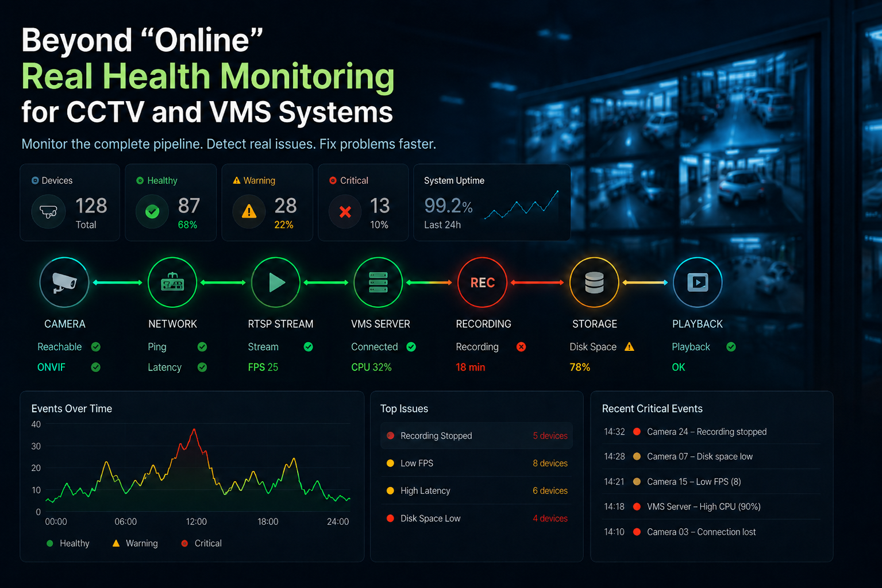Screen dimensions: 882x588
Task: Open 'Camera 15 – Low FPS (8)' event
Action: coord(712,482)
